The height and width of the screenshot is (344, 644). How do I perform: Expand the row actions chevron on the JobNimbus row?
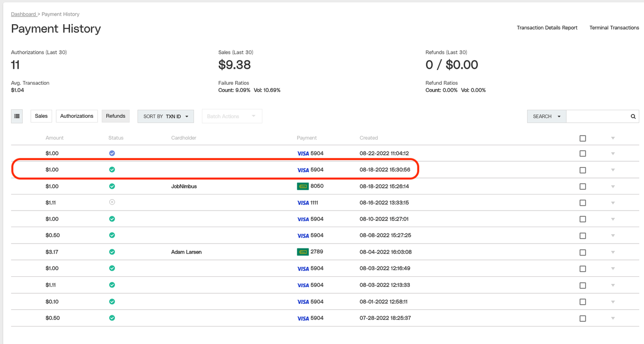point(613,186)
